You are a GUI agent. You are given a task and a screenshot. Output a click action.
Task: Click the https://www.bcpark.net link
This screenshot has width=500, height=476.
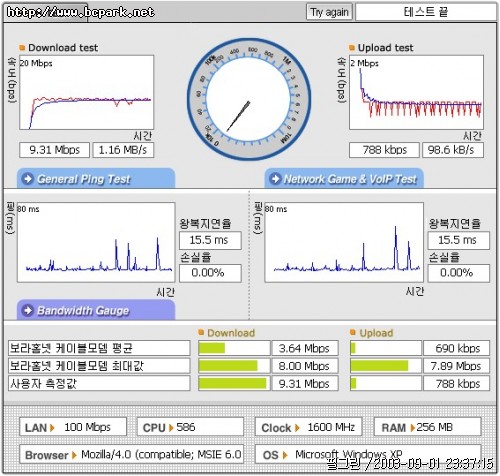81,12
